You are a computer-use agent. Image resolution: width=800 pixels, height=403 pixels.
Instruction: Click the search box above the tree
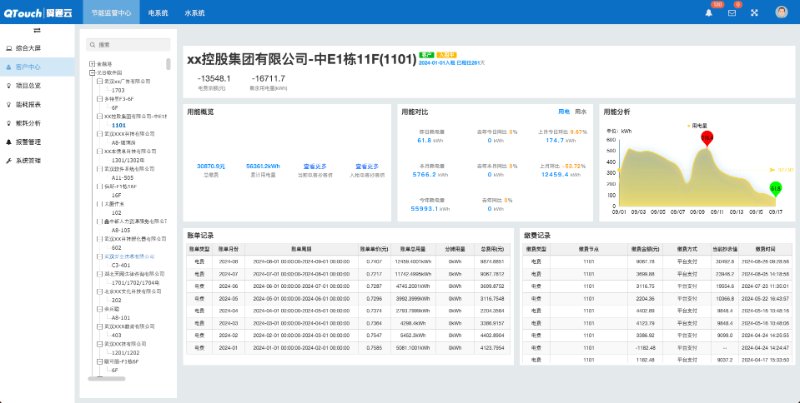(x=127, y=45)
